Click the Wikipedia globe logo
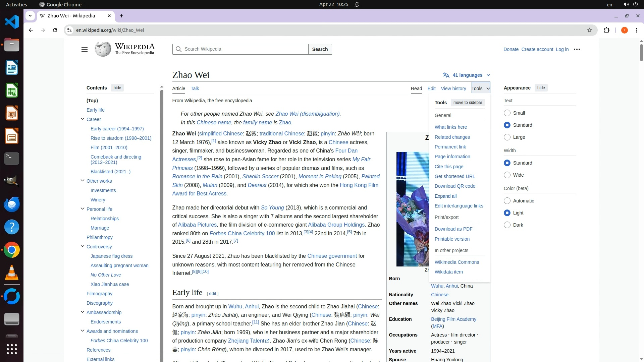The width and height of the screenshot is (644, 362). [103, 49]
